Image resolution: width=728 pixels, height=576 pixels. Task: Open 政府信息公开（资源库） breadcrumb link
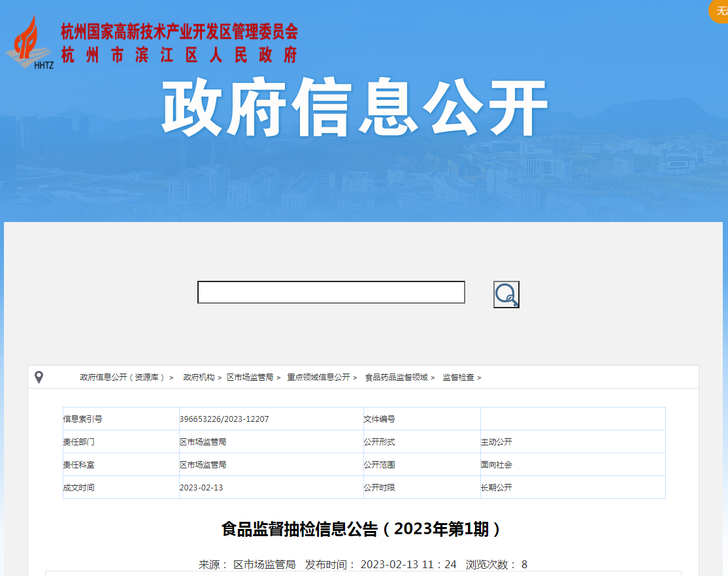coord(122,377)
